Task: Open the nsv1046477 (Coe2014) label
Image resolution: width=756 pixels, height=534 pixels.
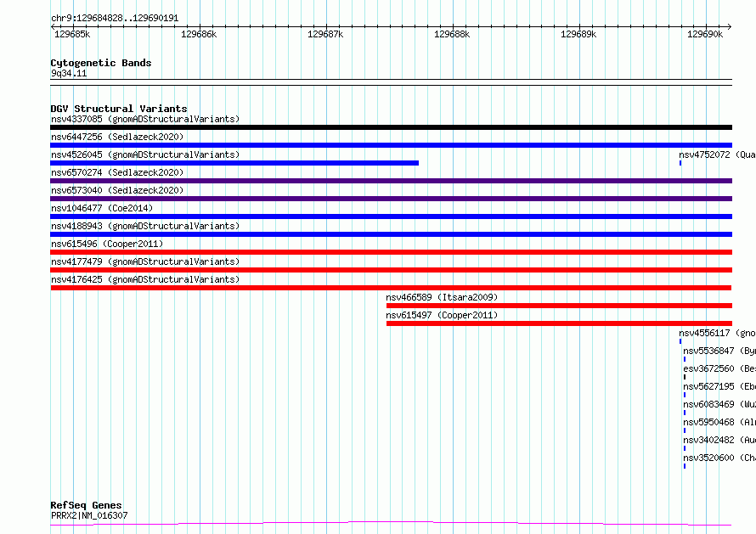Action: tap(102, 208)
